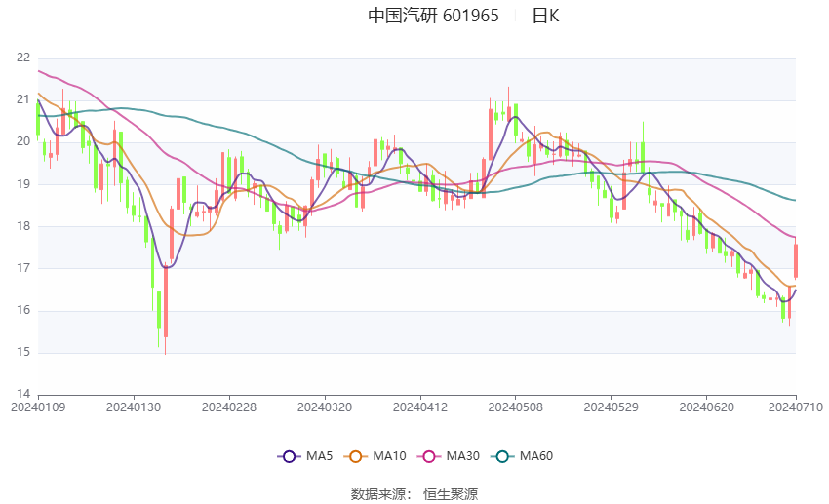Viewport: 829px width, 504px height.
Task: Click the y-axis value 15
Action: click(23, 352)
